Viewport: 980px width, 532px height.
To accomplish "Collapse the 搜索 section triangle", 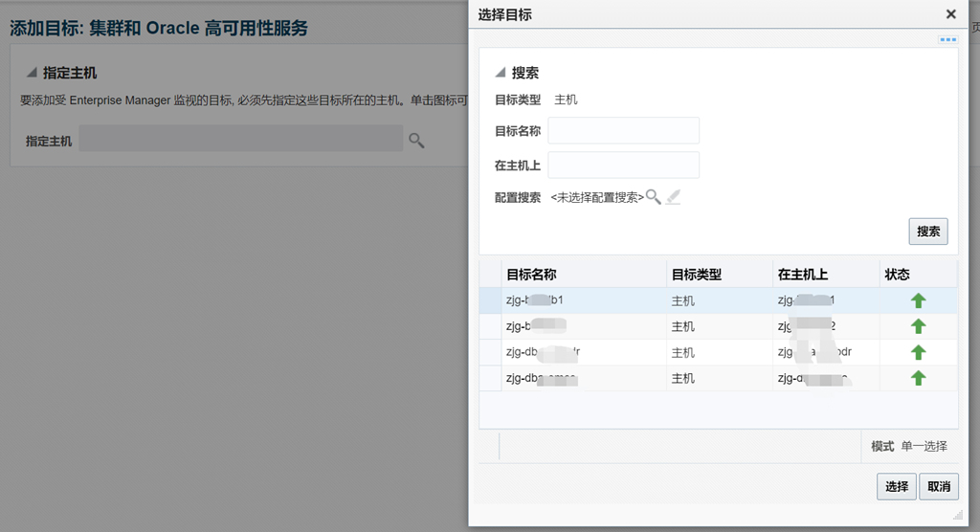I will click(500, 73).
